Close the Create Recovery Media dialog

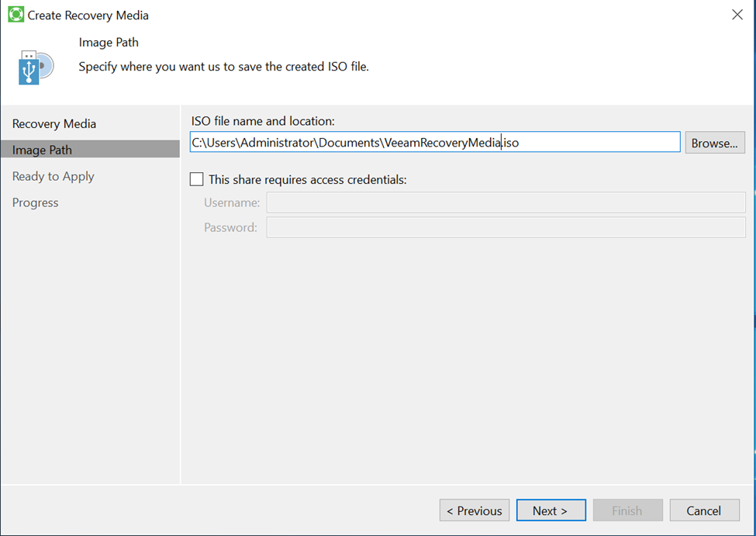tap(737, 15)
